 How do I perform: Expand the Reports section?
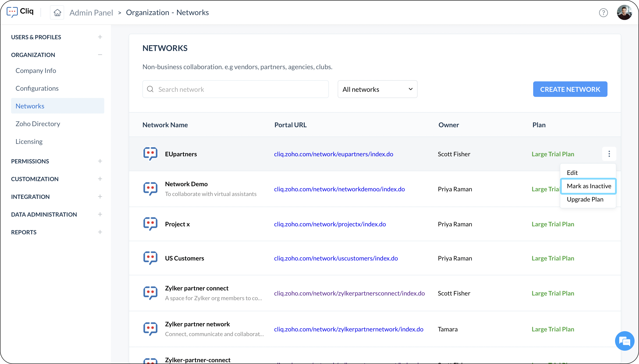pyautogui.click(x=100, y=232)
